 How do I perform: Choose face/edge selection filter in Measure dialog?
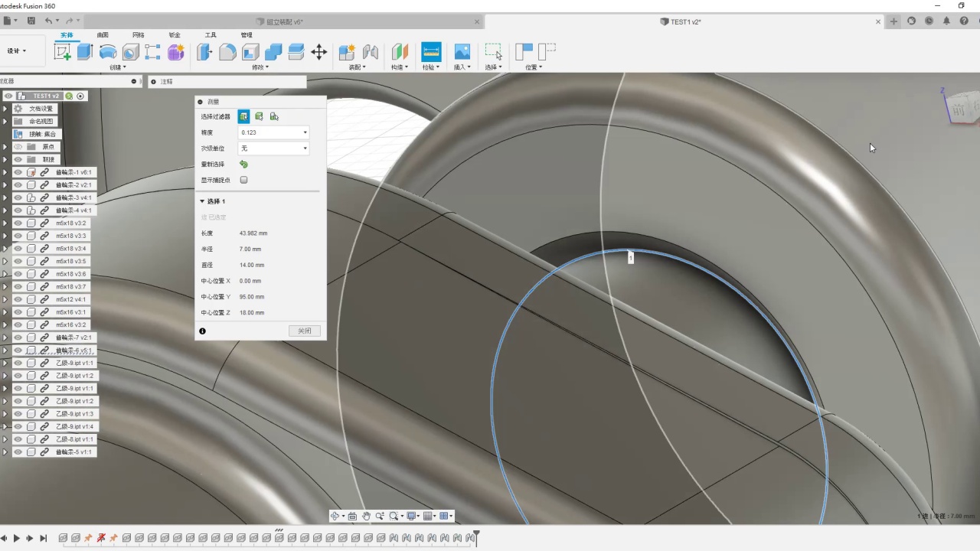[x=243, y=116]
